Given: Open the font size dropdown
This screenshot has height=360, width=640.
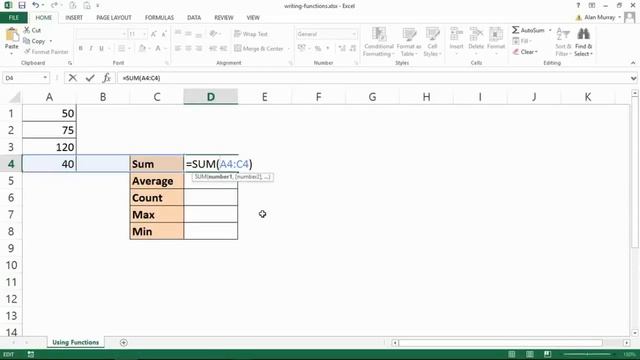Looking at the screenshot, I should (144, 34).
